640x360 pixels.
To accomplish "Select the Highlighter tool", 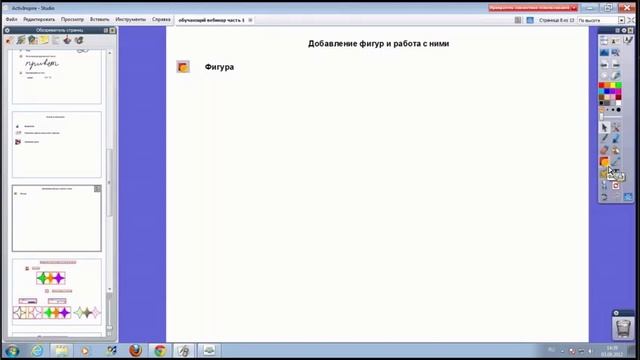I will [x=616, y=138].
